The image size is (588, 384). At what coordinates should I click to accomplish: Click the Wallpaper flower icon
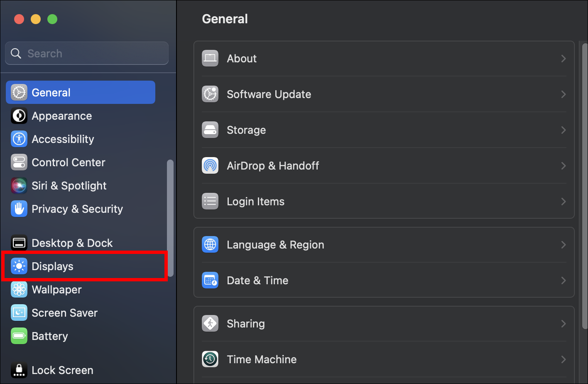tap(19, 290)
